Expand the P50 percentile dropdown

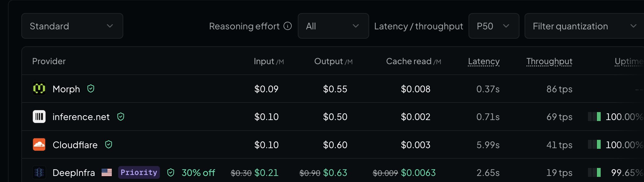494,26
